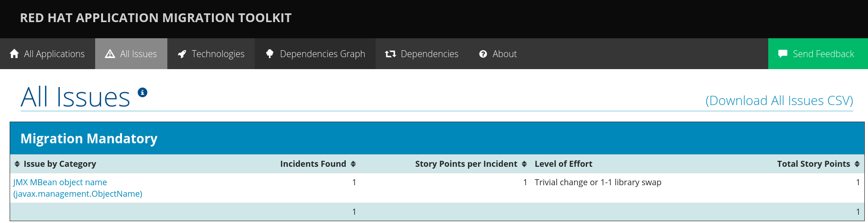Click the tree icon beside Dependencies Graph
The width and height of the screenshot is (868, 223).
[270, 54]
